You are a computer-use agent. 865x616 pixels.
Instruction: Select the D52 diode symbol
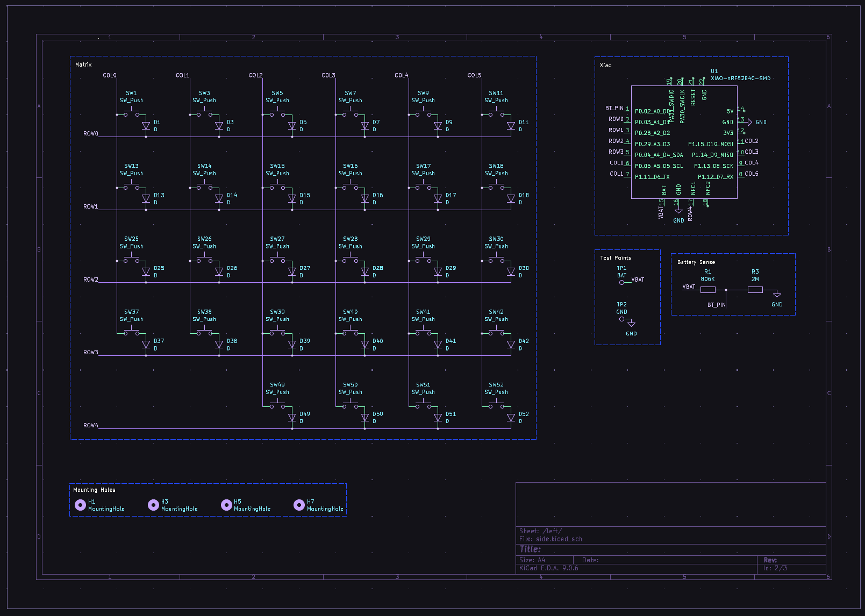pyautogui.click(x=511, y=418)
